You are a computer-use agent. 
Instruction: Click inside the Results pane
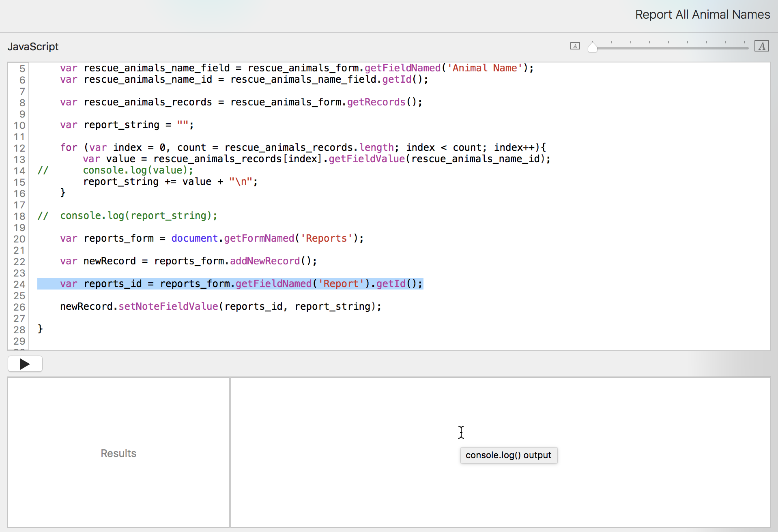[118, 453]
